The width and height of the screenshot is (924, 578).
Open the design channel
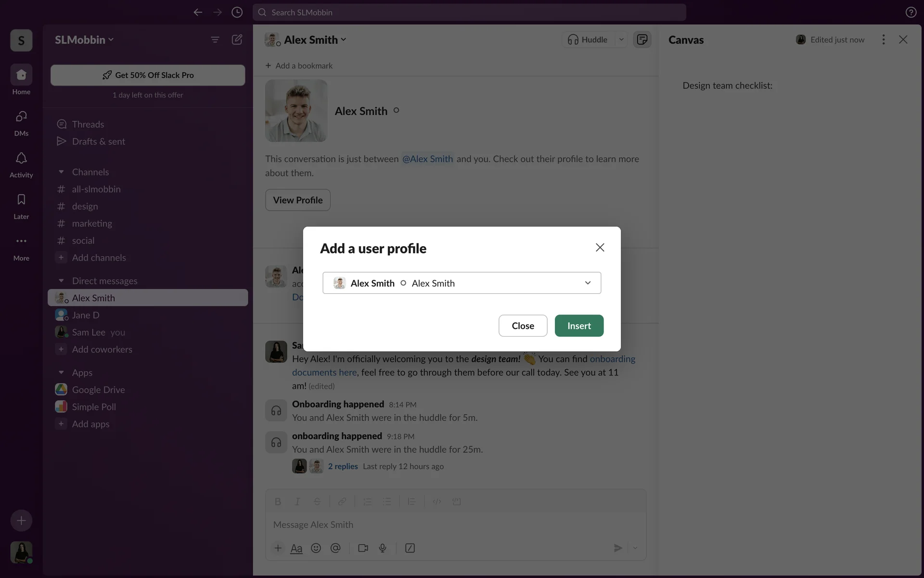pyautogui.click(x=85, y=206)
